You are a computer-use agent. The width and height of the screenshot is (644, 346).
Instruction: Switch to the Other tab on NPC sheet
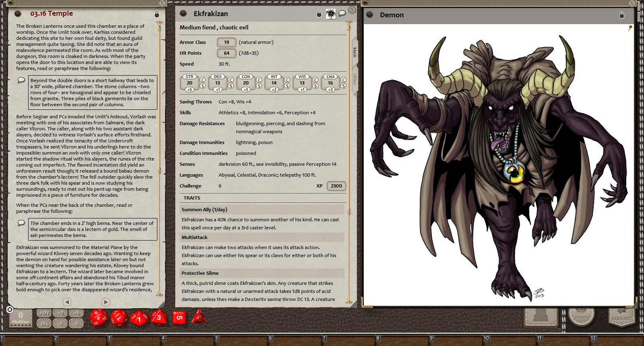click(355, 79)
